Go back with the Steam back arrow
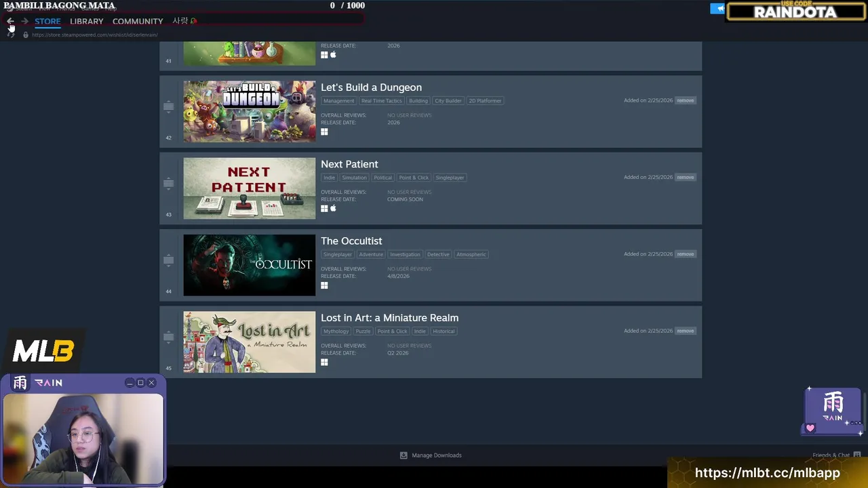The height and width of the screenshot is (488, 868). [10, 21]
